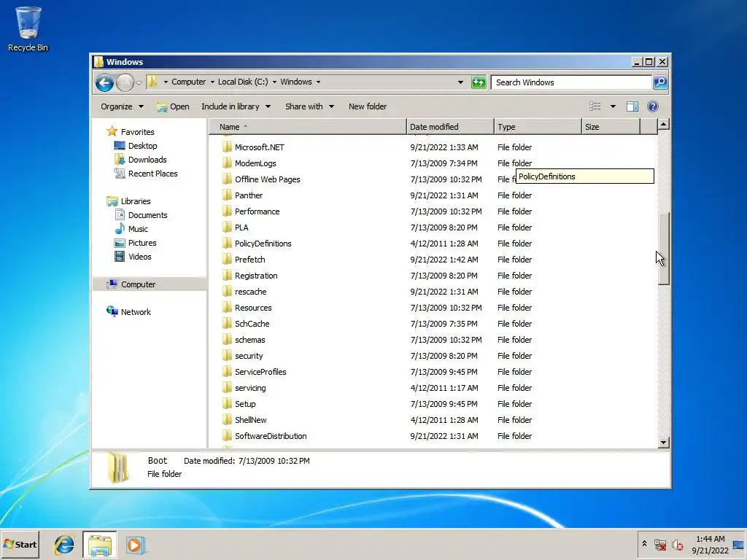The image size is (747, 560).
Task: Click the security folder name
Action: click(249, 356)
